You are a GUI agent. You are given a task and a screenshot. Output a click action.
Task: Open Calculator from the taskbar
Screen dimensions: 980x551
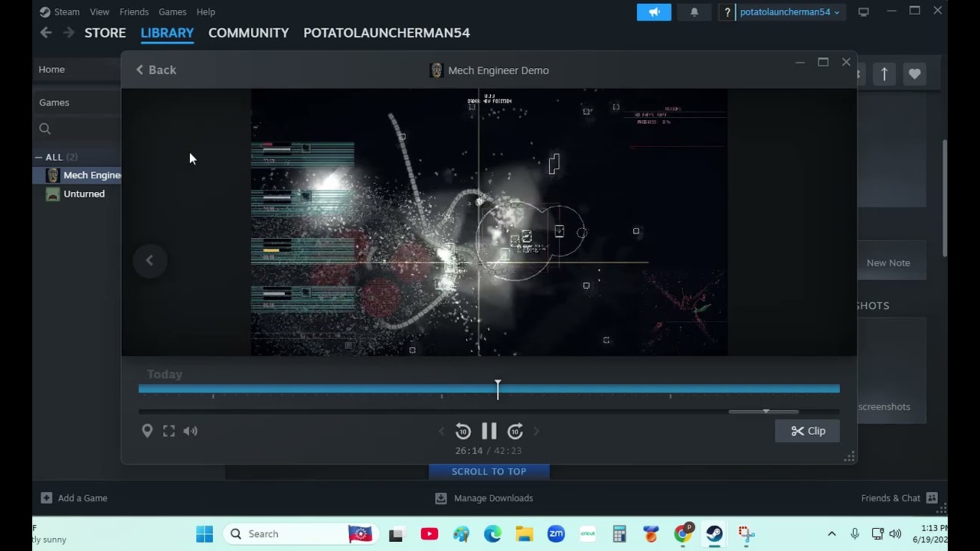pyautogui.click(x=619, y=534)
